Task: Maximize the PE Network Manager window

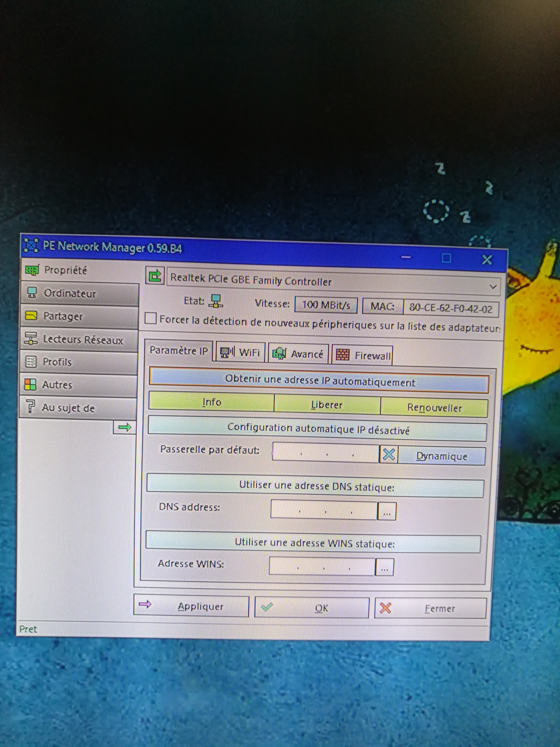Action: click(446, 258)
